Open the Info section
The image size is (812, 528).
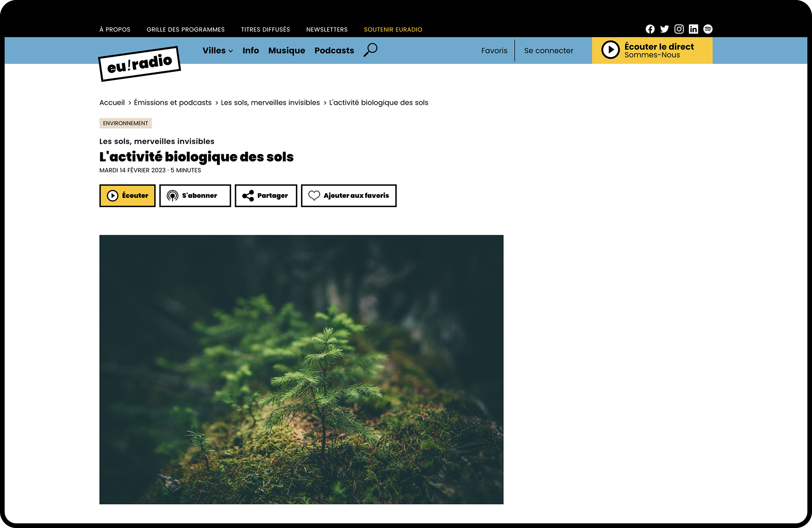click(250, 51)
